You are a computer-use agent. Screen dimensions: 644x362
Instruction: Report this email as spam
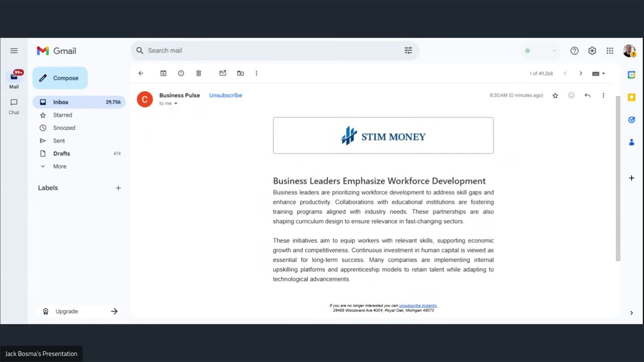[181, 73]
